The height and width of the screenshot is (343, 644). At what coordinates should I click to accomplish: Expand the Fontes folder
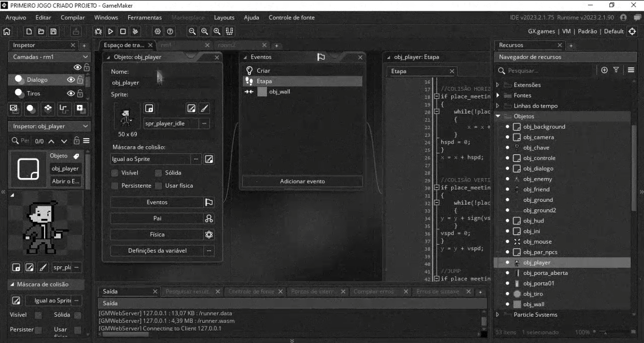pyautogui.click(x=498, y=95)
